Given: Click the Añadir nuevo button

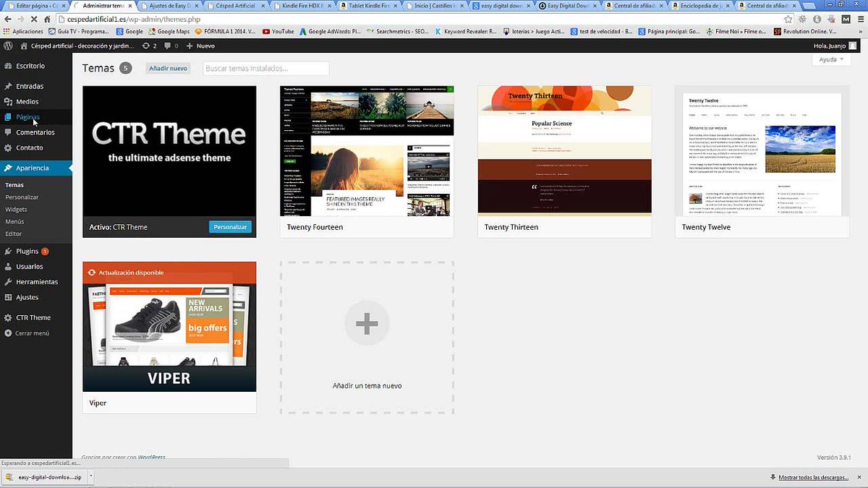Looking at the screenshot, I should pos(169,68).
